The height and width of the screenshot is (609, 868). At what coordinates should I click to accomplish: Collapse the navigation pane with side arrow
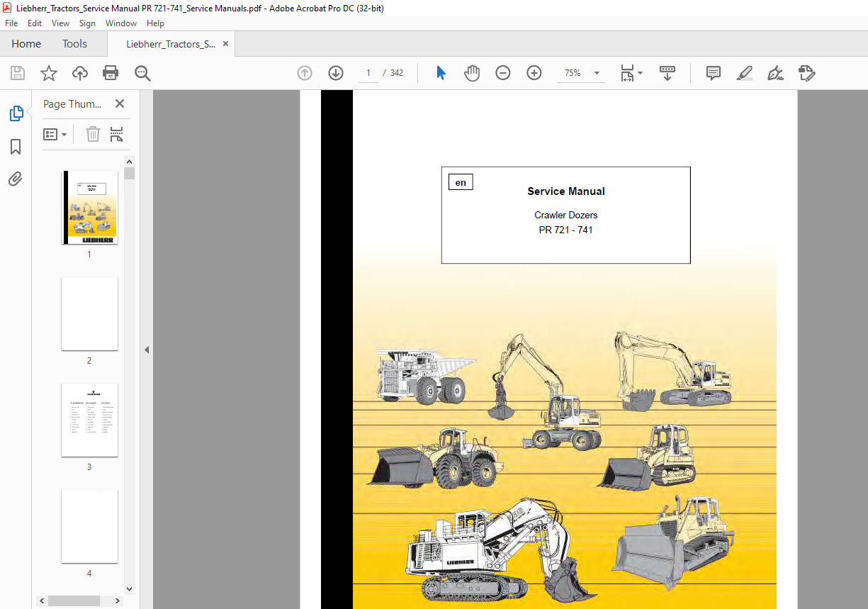[147, 350]
